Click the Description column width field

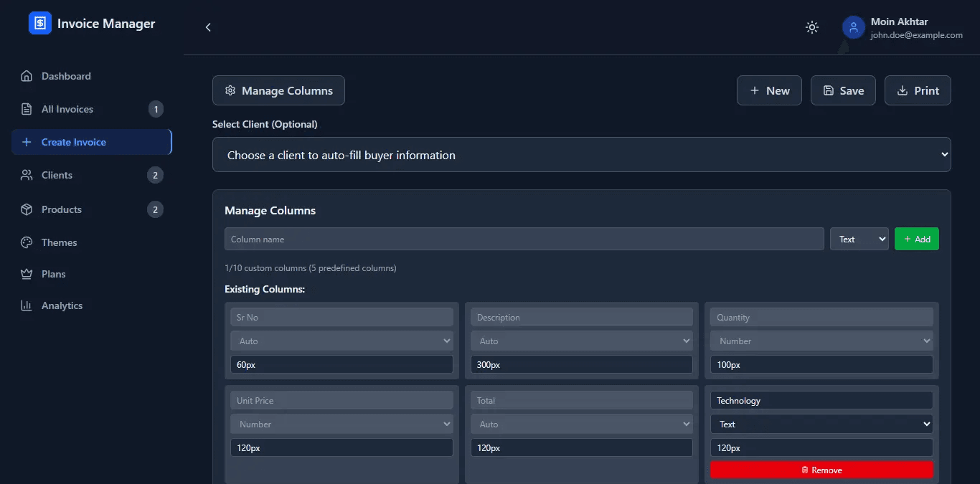point(581,365)
